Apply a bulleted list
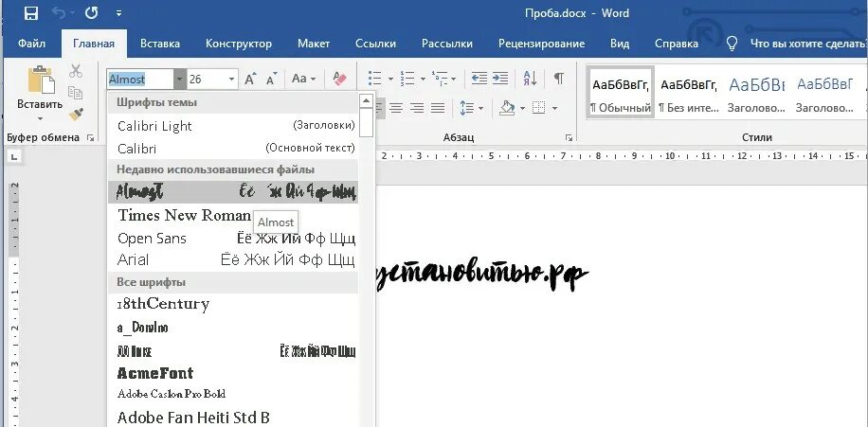The image size is (868, 427). coord(374,79)
